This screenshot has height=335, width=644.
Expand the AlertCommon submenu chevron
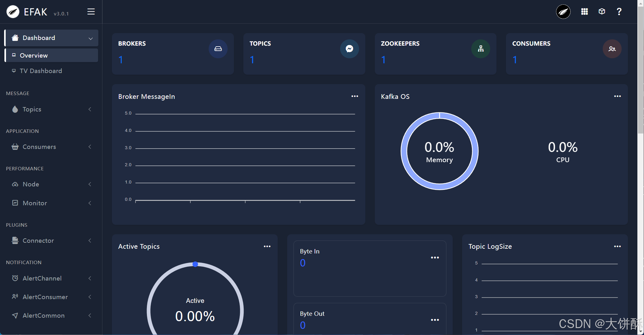[90, 315]
